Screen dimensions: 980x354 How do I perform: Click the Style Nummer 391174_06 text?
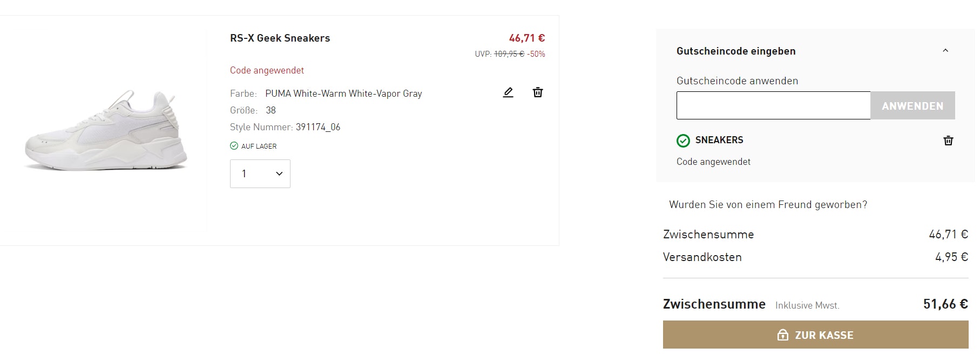coord(285,127)
